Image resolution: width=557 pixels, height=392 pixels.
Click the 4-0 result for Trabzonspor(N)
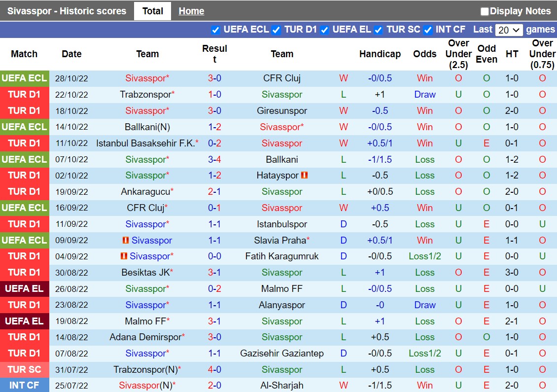point(214,370)
